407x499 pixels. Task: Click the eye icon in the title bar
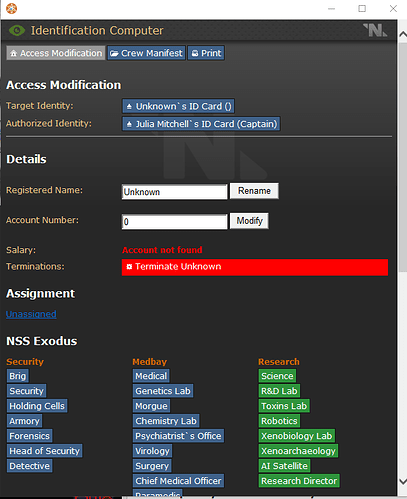click(17, 31)
